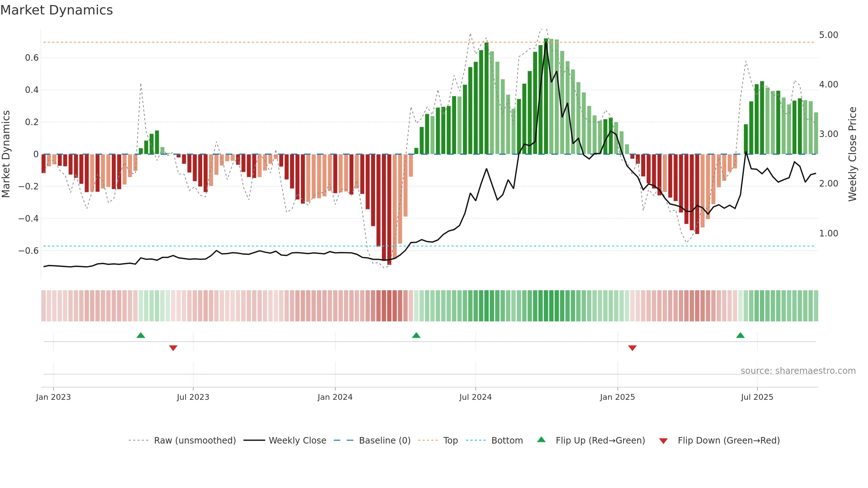Image resolution: width=868 pixels, height=488 pixels.
Task: Click the darkest green heat strip segment
Action: [546, 306]
